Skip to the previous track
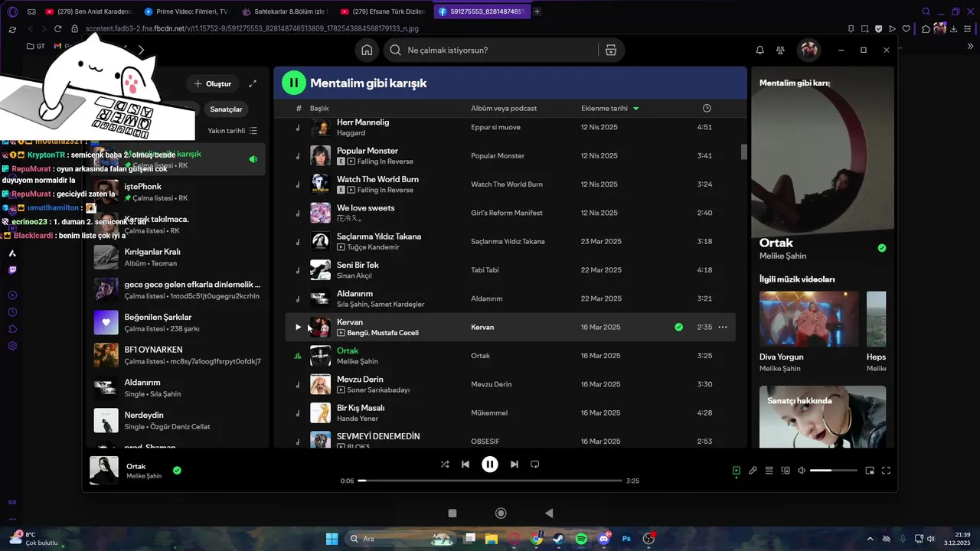 coord(465,464)
